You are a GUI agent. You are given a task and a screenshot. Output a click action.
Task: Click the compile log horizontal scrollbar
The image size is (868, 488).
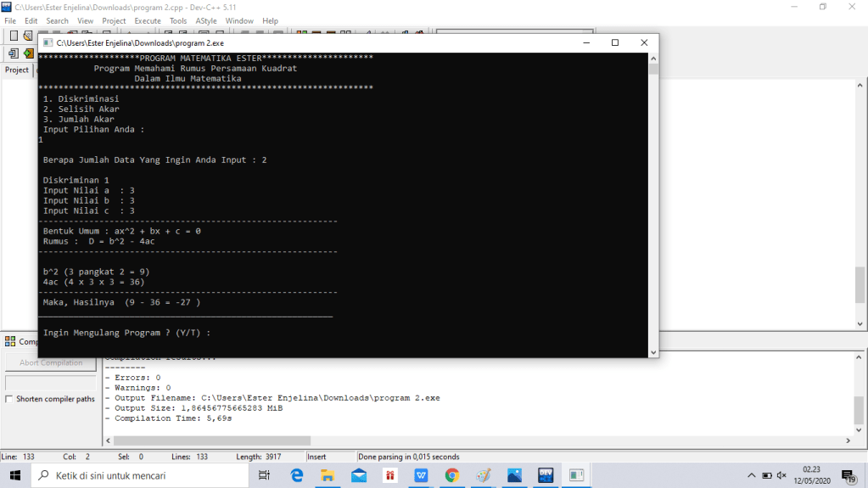coord(475,442)
